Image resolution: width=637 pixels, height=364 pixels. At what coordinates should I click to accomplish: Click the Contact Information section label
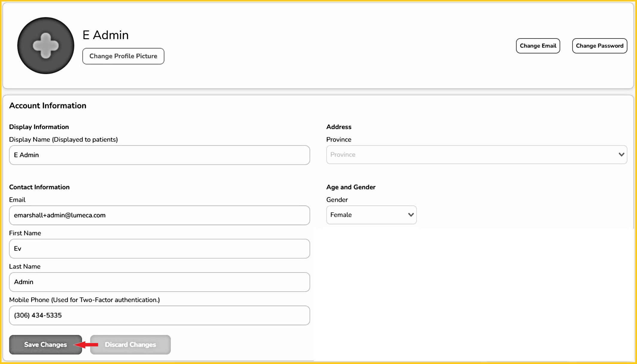point(39,187)
